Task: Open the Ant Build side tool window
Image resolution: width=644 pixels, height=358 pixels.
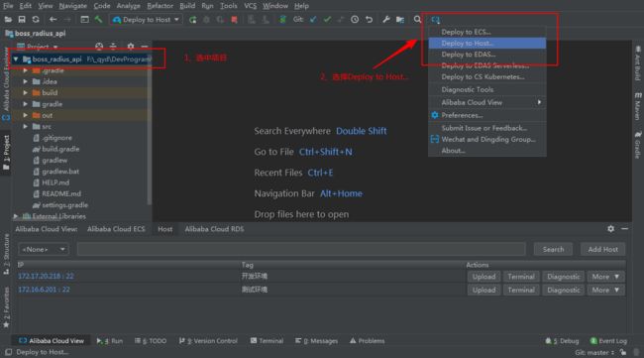Action: click(638, 62)
